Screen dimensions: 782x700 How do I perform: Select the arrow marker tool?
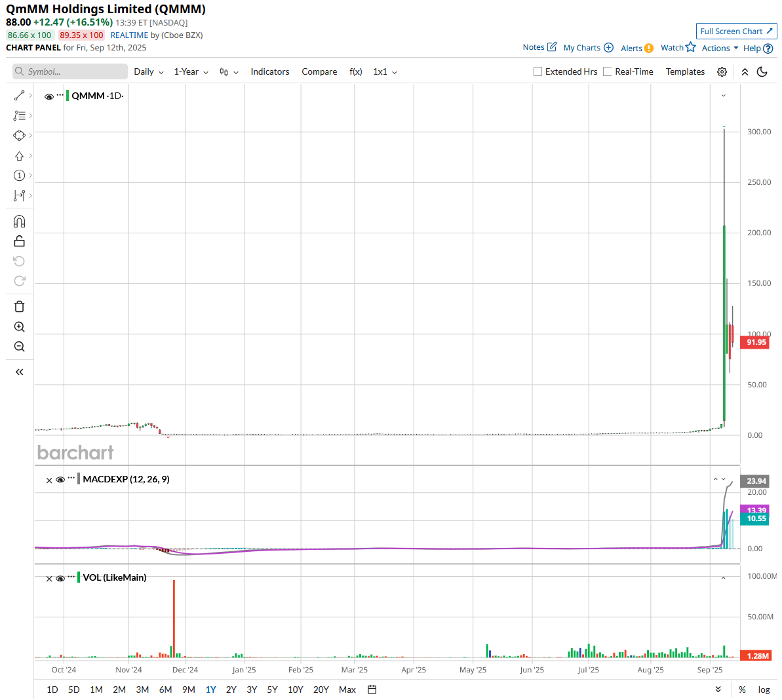click(20, 156)
